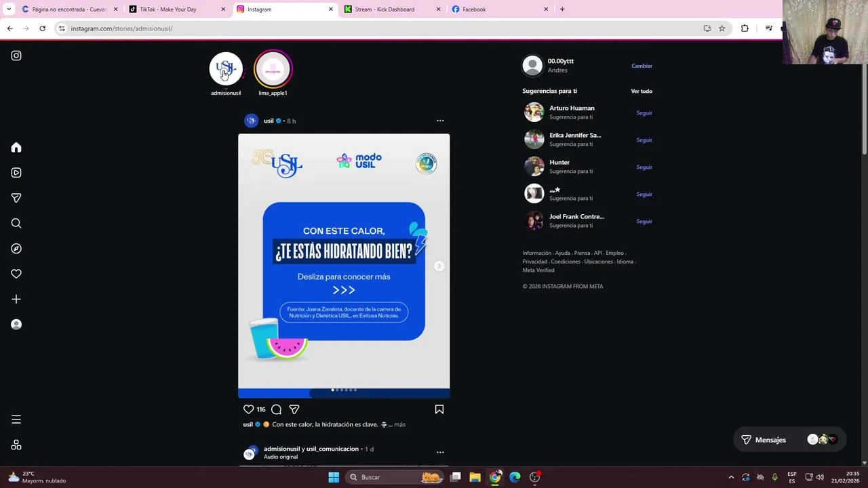Open Meta apps icon below hamburger menu
Viewport: 868px width, 488px height.
16,445
